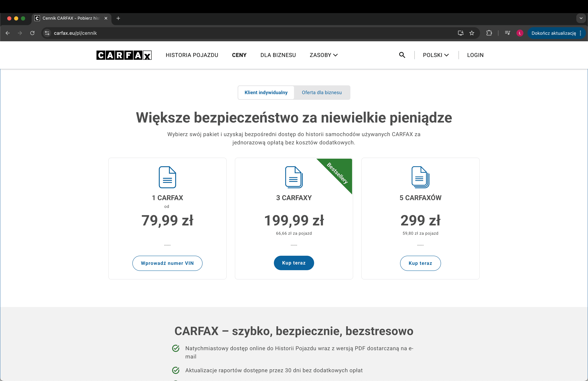The image size is (588, 381).
Task: Switch to Klient indywidualny toggle option
Action: click(266, 92)
